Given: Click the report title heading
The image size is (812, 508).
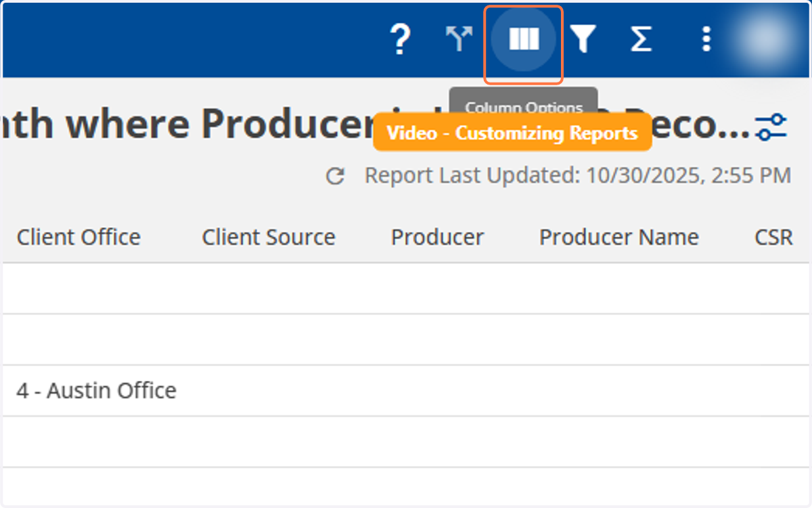Looking at the screenshot, I should click(x=378, y=124).
